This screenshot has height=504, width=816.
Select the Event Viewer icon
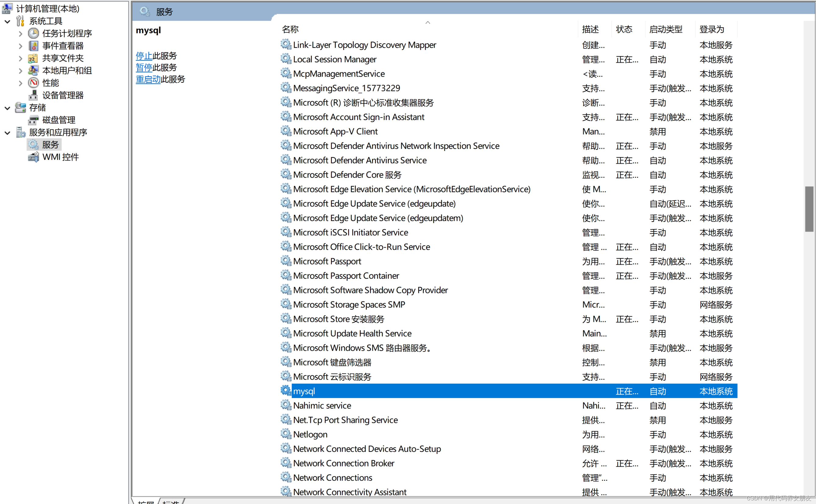point(33,46)
